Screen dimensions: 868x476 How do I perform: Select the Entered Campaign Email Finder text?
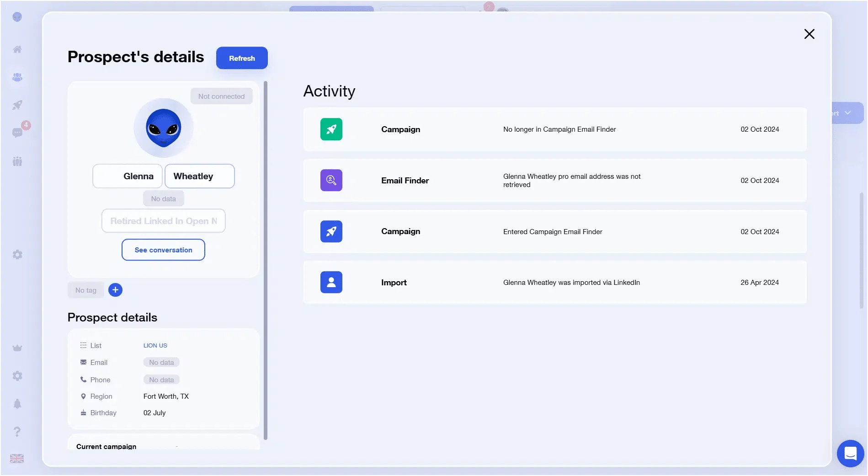tap(553, 232)
